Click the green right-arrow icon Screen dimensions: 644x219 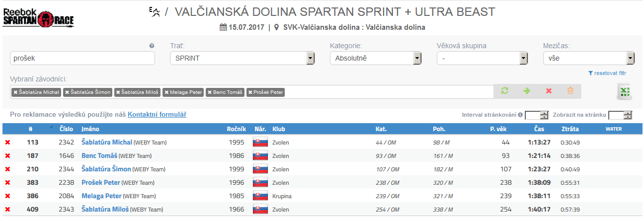point(527,91)
